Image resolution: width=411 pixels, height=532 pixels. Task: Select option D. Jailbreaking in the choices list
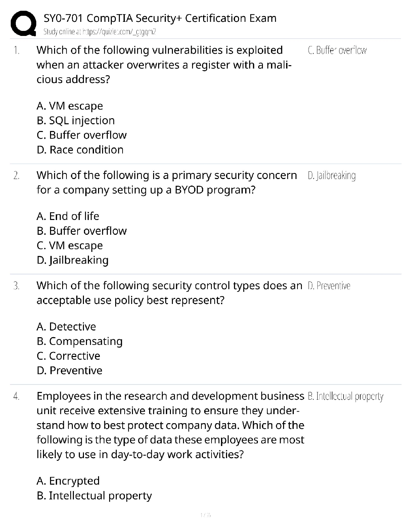click(73, 260)
